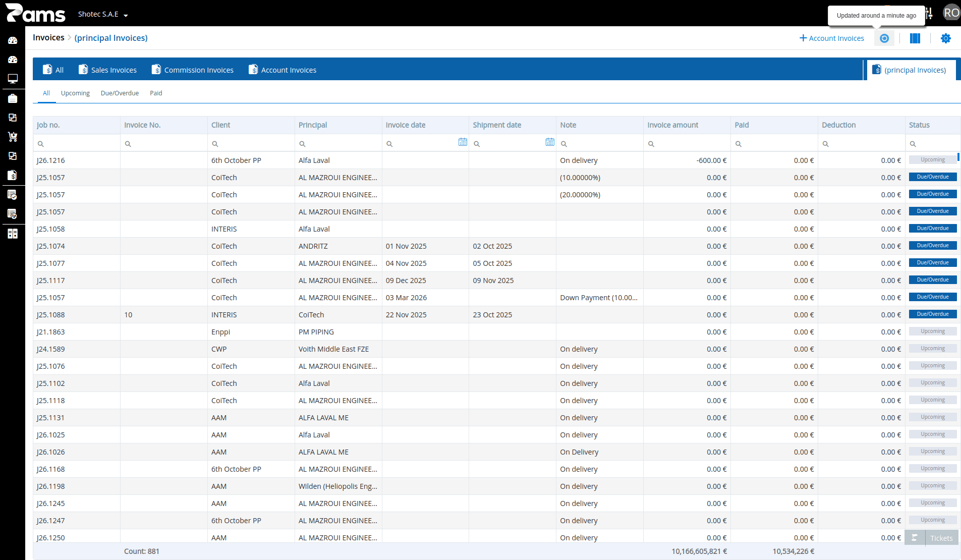
Task: Expand the Shotec S.A.E company dropdown
Action: click(x=103, y=14)
